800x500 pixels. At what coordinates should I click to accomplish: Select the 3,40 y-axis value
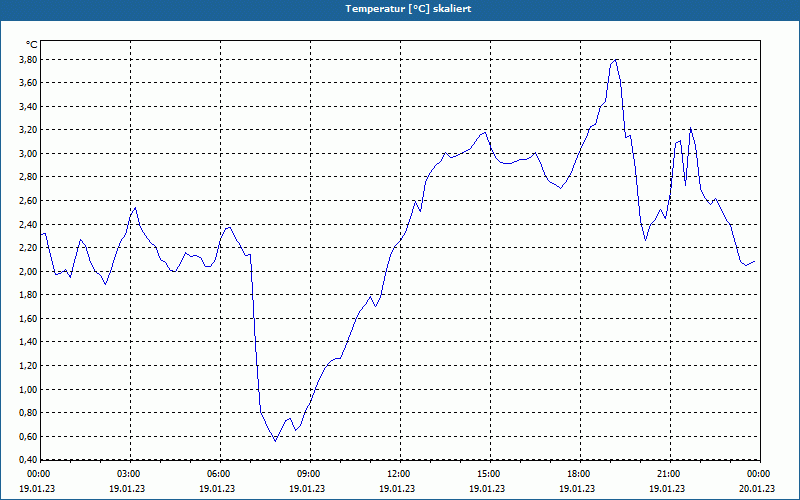tap(28, 107)
